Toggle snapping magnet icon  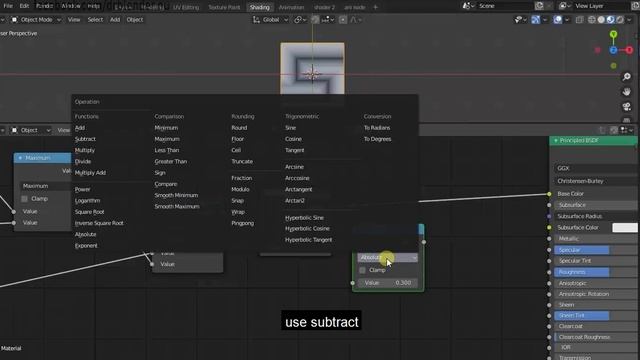[315, 20]
